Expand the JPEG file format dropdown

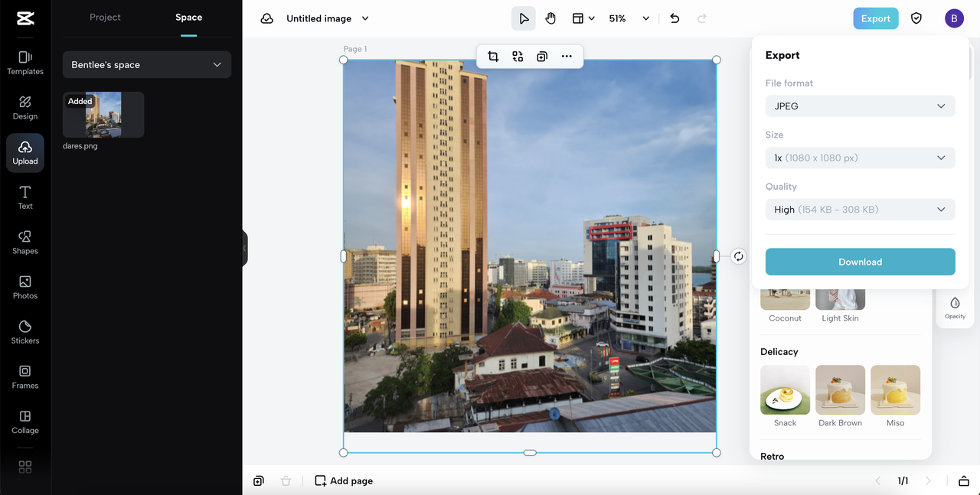pos(860,106)
